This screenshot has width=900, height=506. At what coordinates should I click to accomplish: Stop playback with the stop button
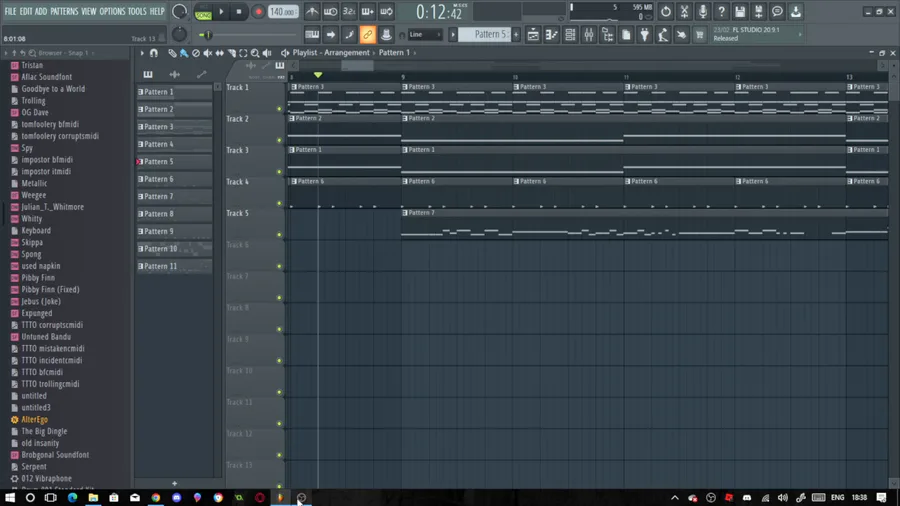(239, 11)
